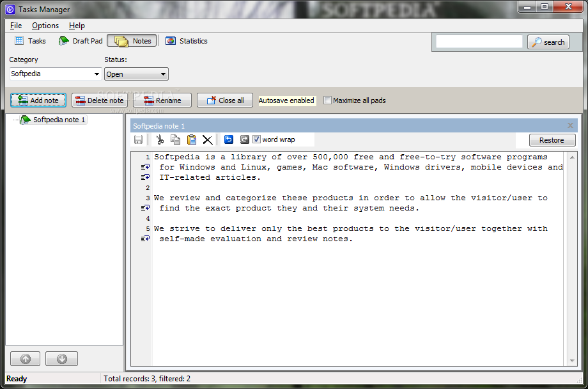The width and height of the screenshot is (588, 389).
Task: Click the note editor scrollbar up arrow
Action: point(572,157)
